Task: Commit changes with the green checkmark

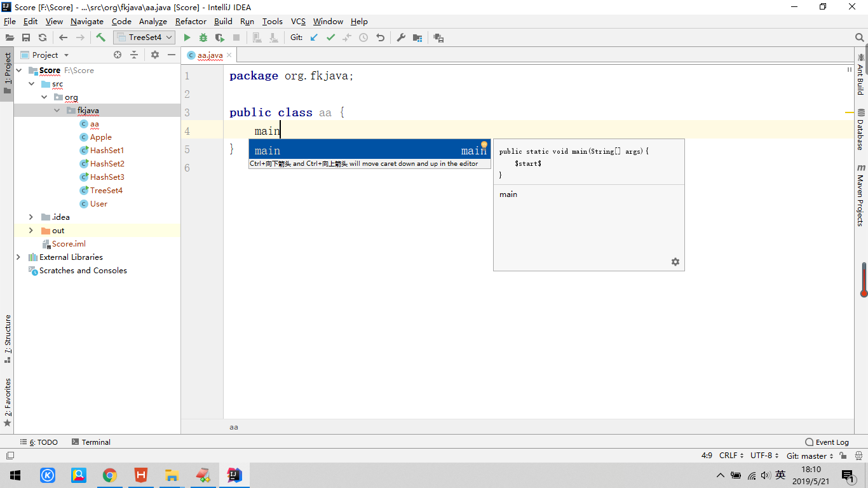Action: pyautogui.click(x=330, y=37)
